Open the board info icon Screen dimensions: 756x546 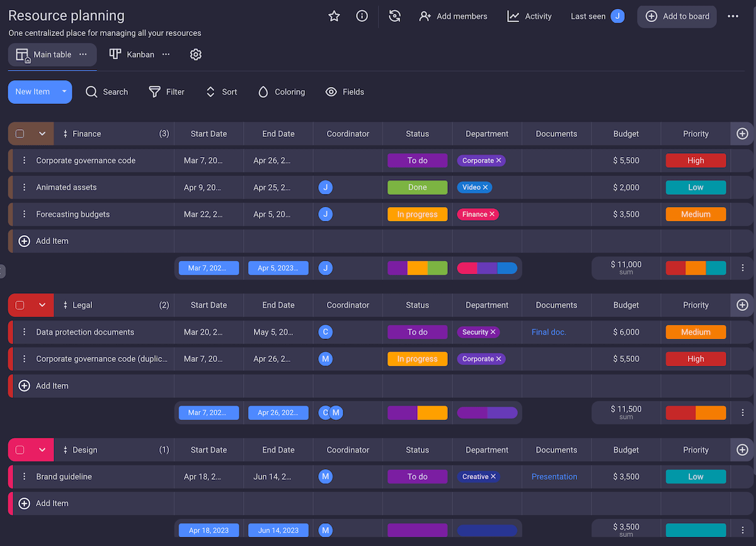(x=362, y=16)
